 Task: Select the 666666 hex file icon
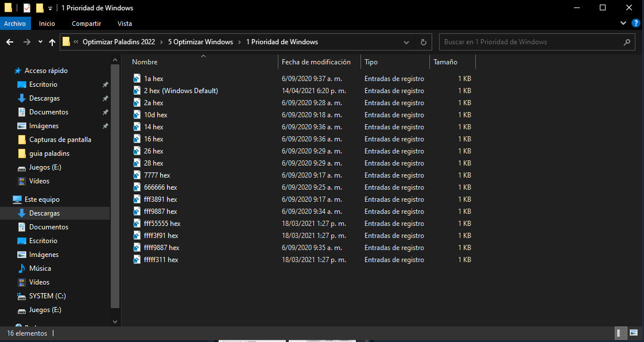[137, 187]
